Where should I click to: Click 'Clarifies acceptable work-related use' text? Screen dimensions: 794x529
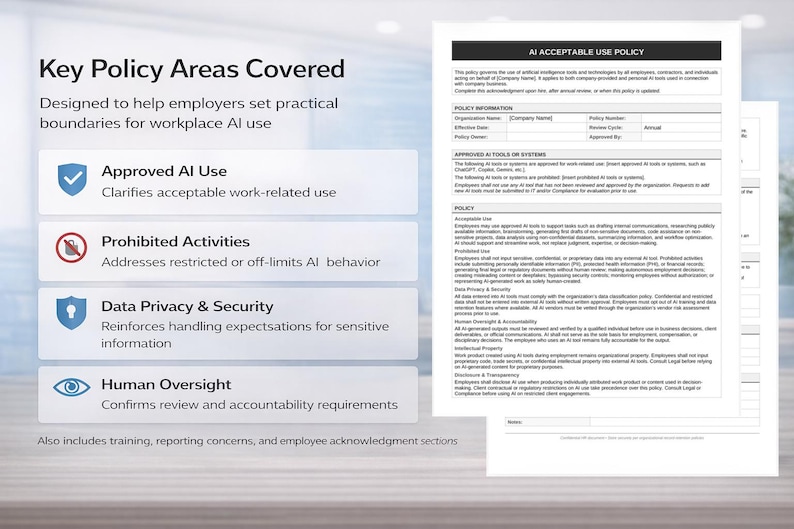[x=219, y=192]
